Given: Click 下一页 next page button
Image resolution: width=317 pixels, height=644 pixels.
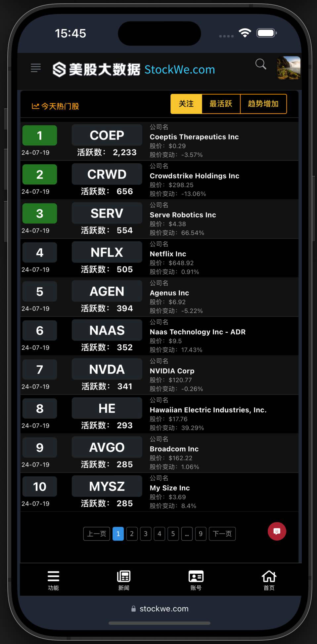Looking at the screenshot, I should 222,534.
